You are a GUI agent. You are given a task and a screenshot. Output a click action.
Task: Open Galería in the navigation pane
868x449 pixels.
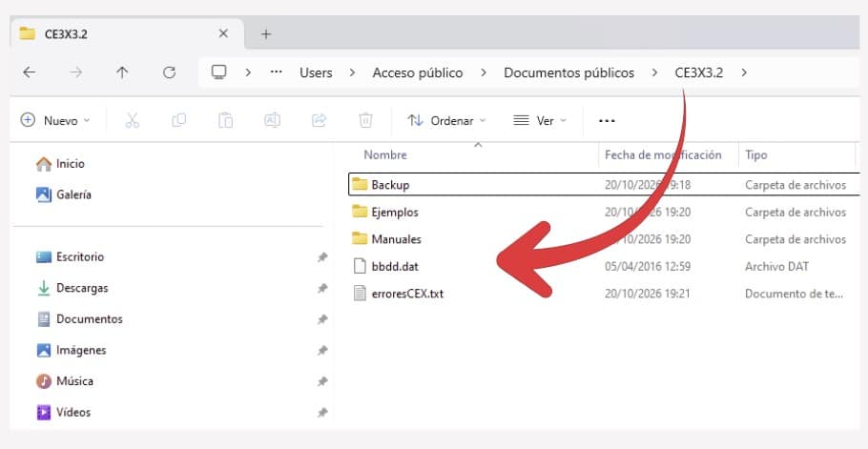[x=64, y=194]
